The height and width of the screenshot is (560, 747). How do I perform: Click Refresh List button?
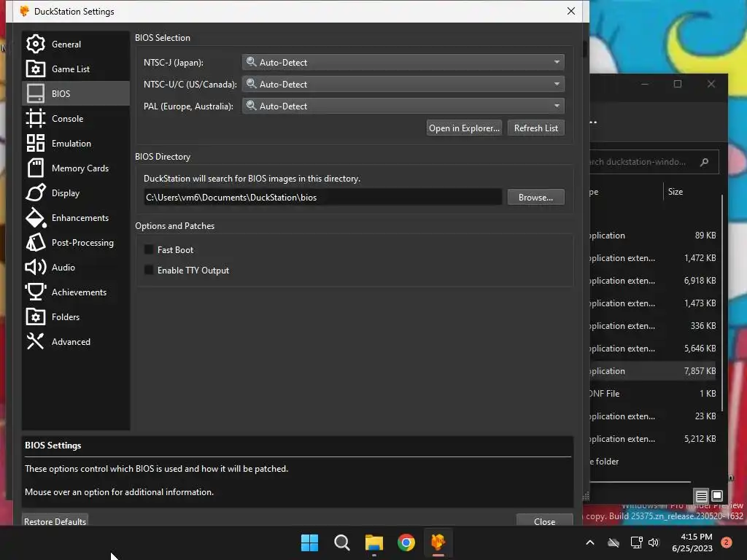pyautogui.click(x=536, y=128)
